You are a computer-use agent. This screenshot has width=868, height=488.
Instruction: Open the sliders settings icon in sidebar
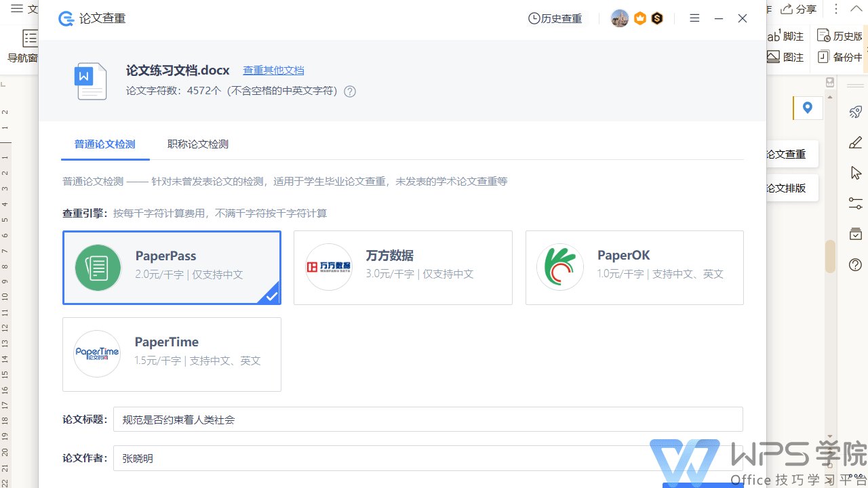[x=856, y=203]
